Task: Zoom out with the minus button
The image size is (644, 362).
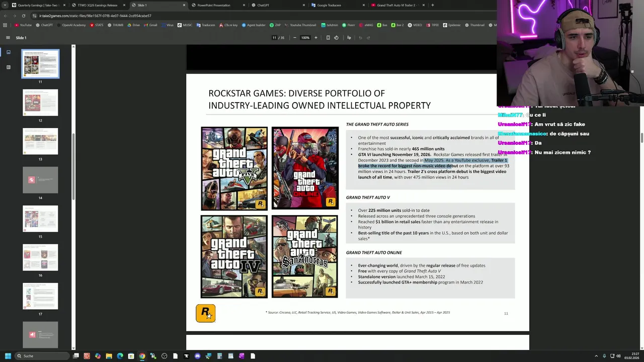Action: 295,38
